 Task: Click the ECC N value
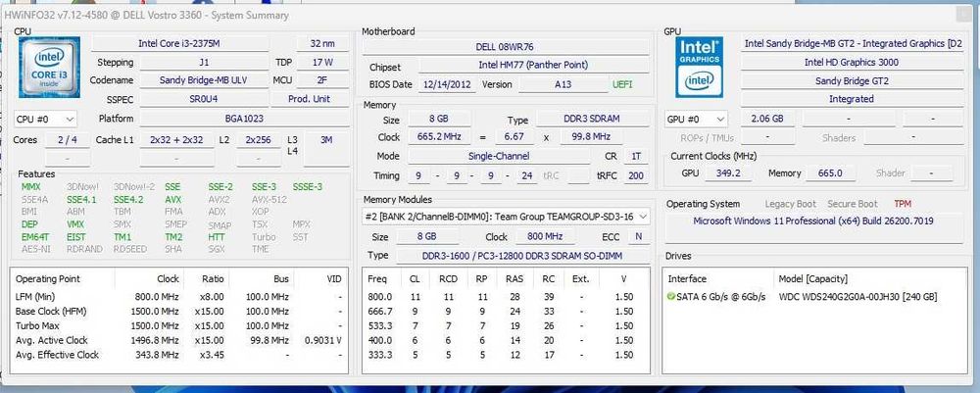click(638, 237)
